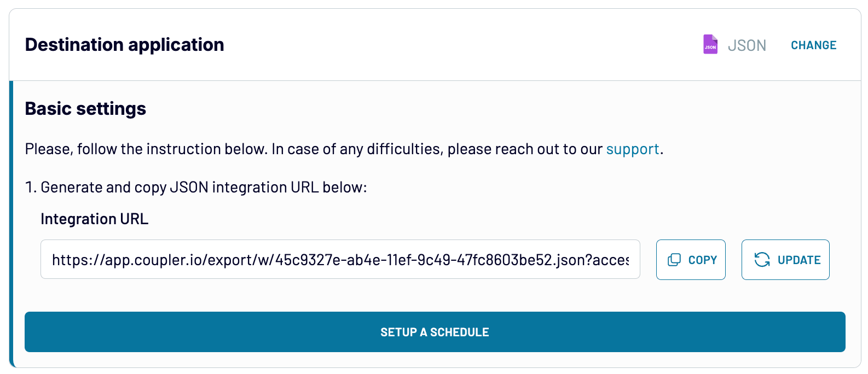Image resolution: width=868 pixels, height=374 pixels.
Task: Click the Destination application heading
Action: point(125,45)
